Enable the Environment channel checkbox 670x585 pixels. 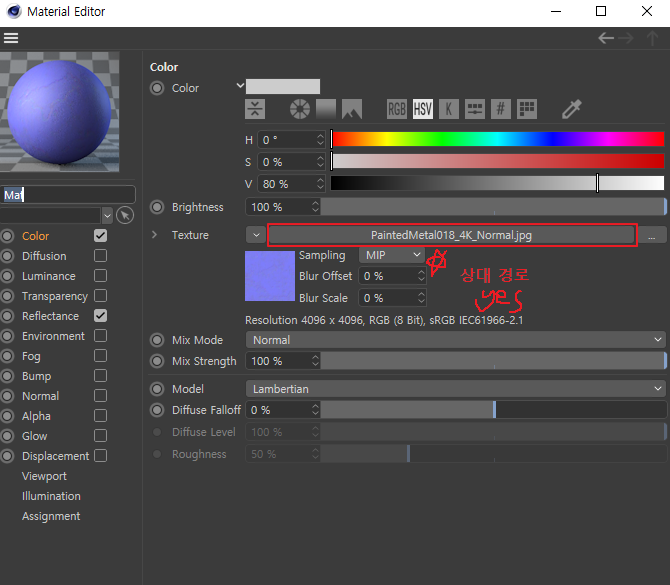(x=100, y=336)
